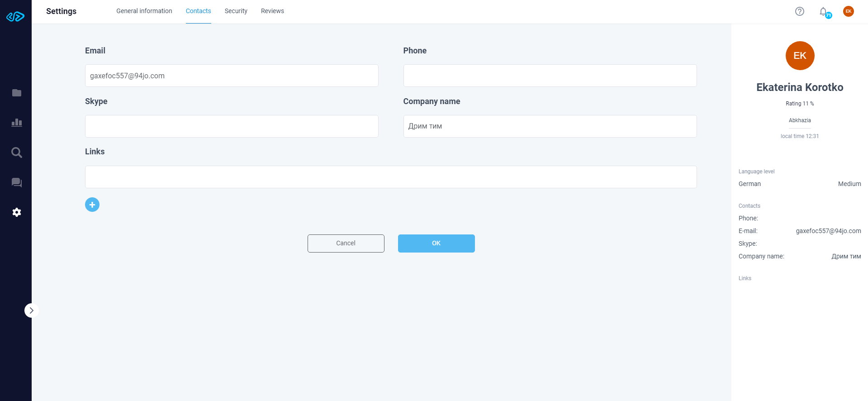Screen dimensions: 868x401
Task: Click the Abkhazia location text
Action: pyautogui.click(x=800, y=120)
